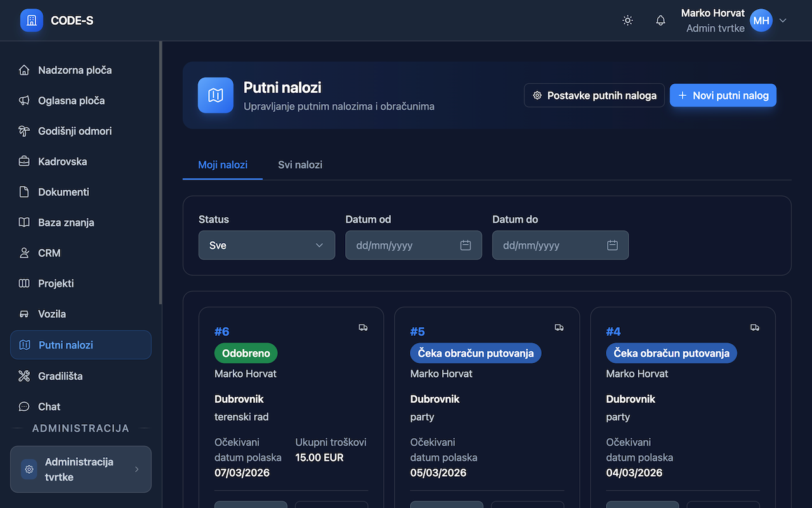812x508 pixels.
Task: Click the map icon beside Putni nalozi heading
Action: point(216,95)
